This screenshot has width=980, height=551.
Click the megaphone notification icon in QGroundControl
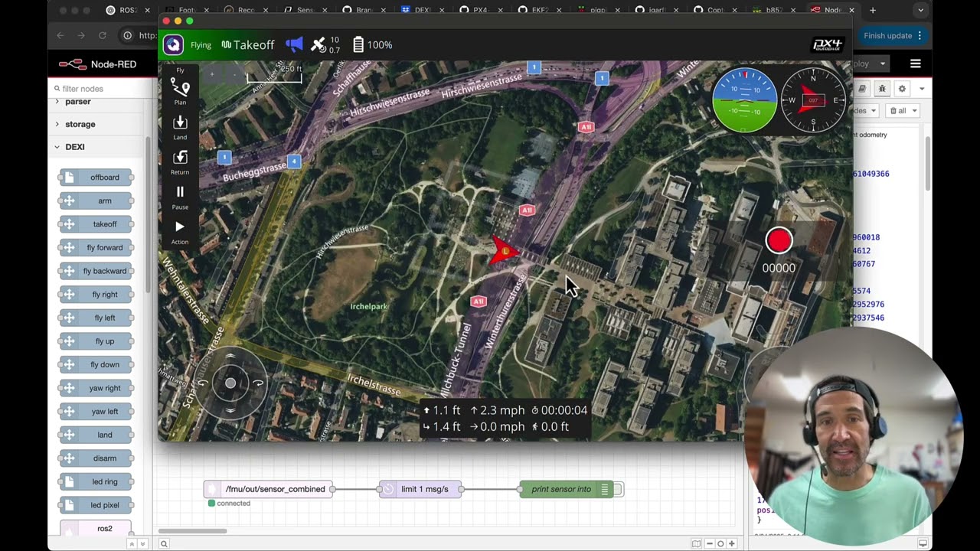[294, 45]
